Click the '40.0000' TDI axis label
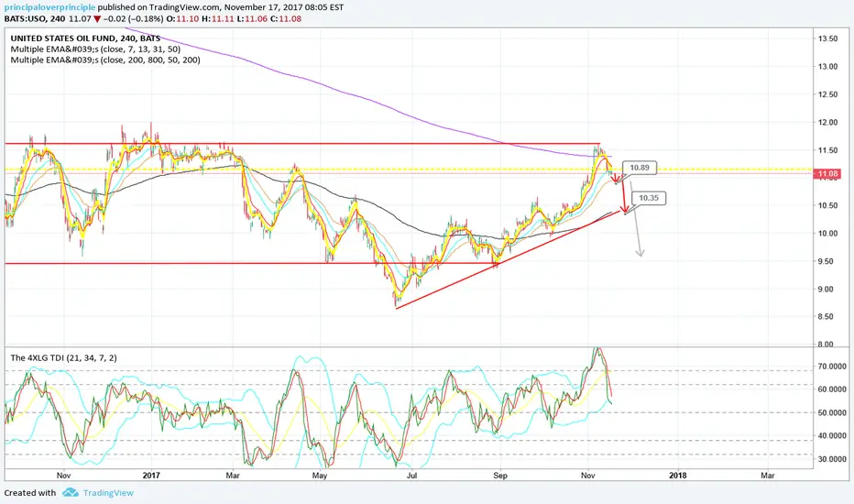The height and width of the screenshot is (504, 854). pos(832,436)
